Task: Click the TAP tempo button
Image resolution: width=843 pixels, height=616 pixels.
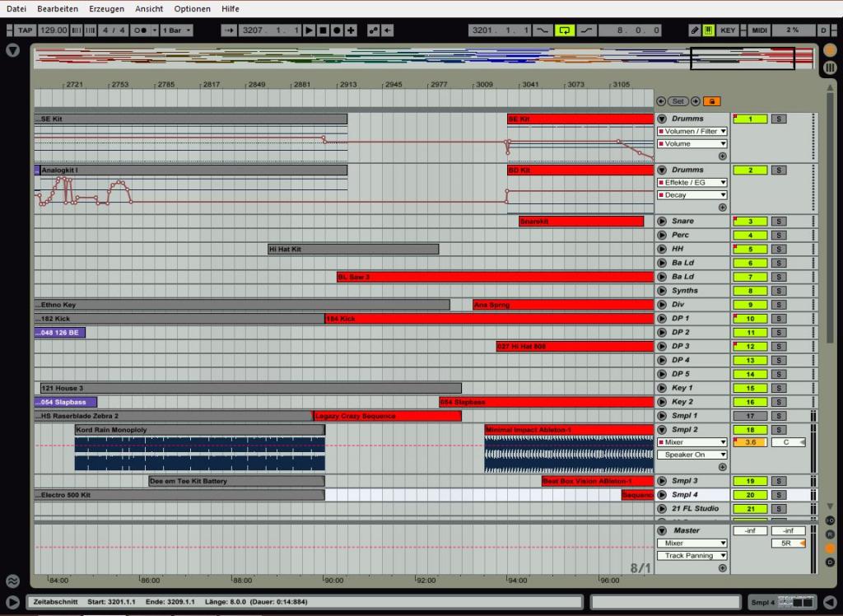Action: pyautogui.click(x=25, y=30)
